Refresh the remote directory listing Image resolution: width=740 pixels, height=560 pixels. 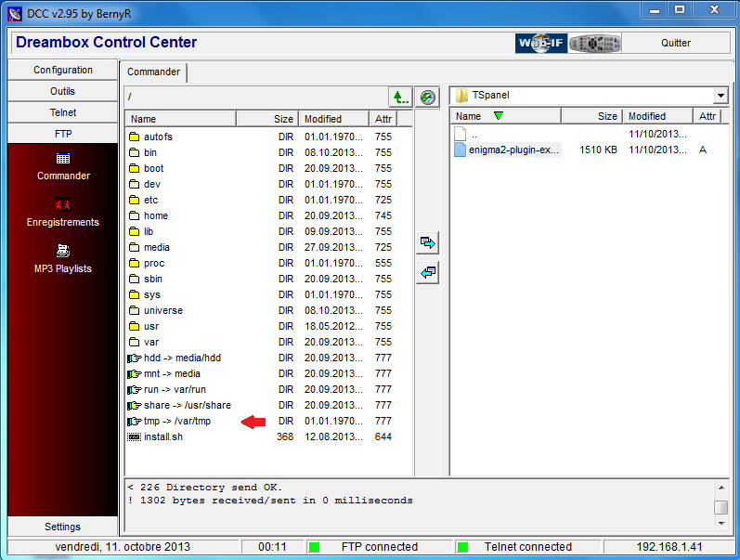pyautogui.click(x=428, y=98)
